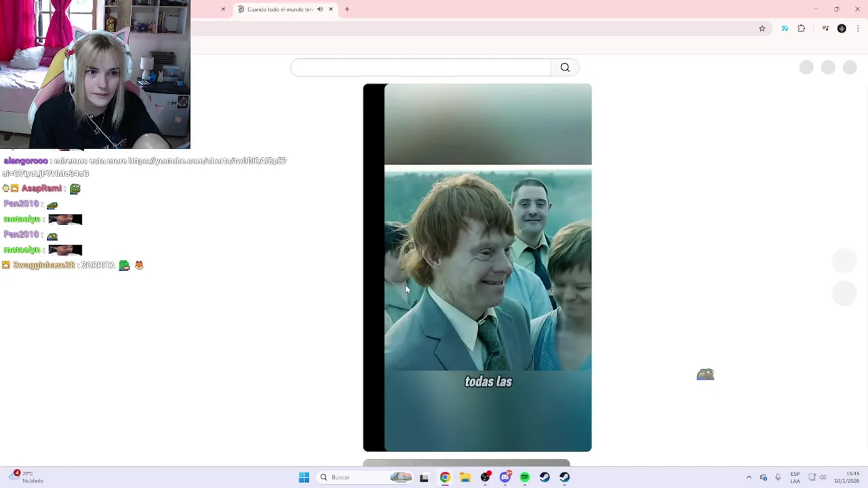Open the Windows Start menu
This screenshot has width=868, height=488.
(304, 477)
